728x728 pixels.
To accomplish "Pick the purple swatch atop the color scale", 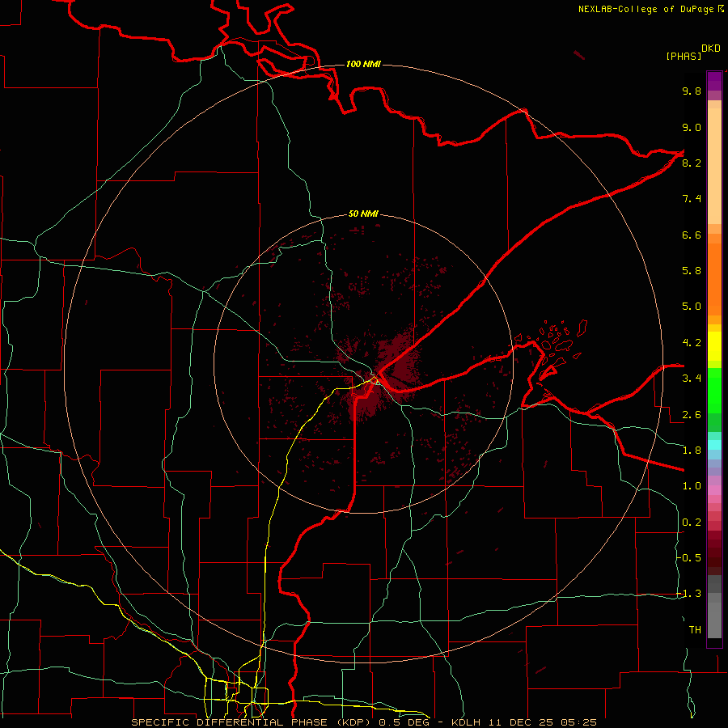I will click(x=714, y=81).
